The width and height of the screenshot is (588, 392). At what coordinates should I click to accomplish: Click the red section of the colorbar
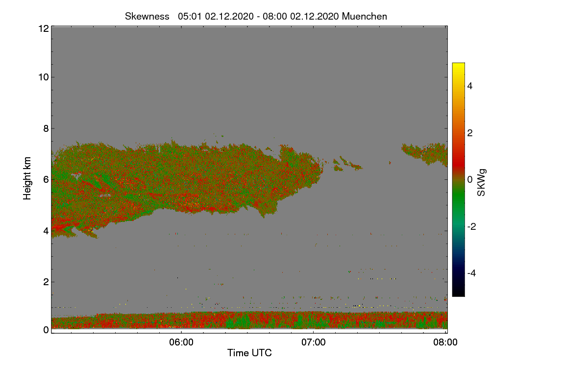click(458, 157)
